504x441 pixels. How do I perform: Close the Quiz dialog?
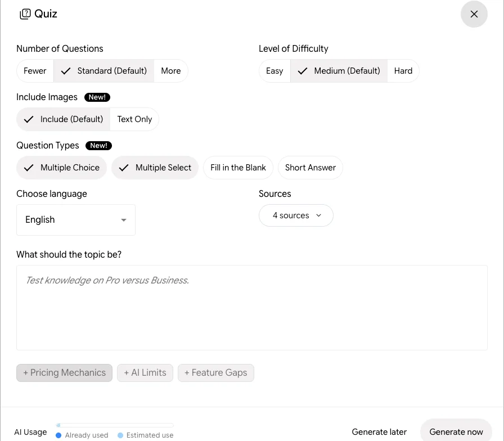(474, 14)
